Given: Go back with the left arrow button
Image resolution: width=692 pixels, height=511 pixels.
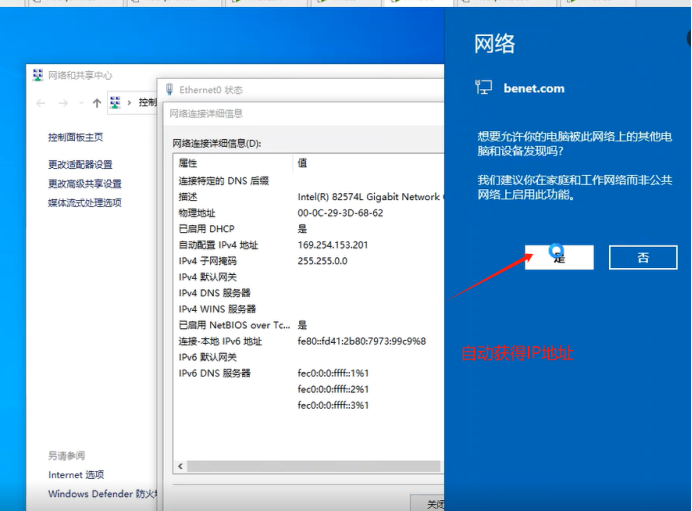Looking at the screenshot, I should click(41, 103).
